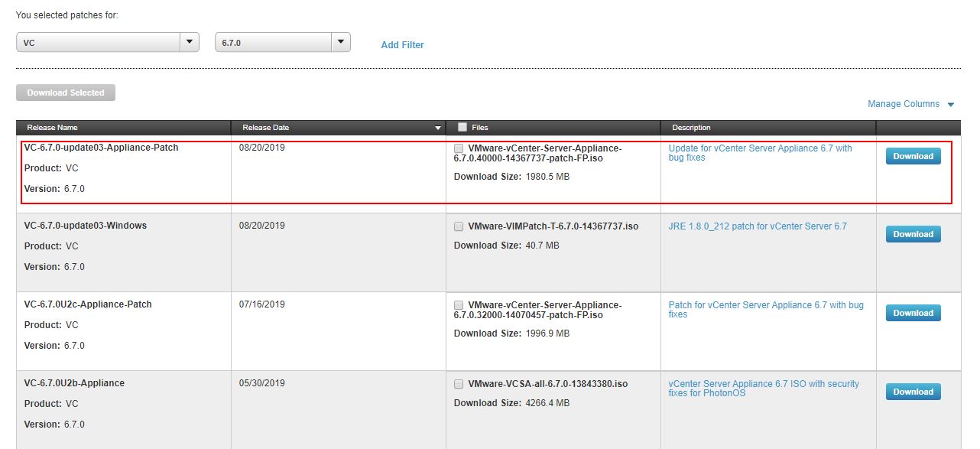Download the update03 Appliance Patch
The image size is (980, 449).
point(913,156)
